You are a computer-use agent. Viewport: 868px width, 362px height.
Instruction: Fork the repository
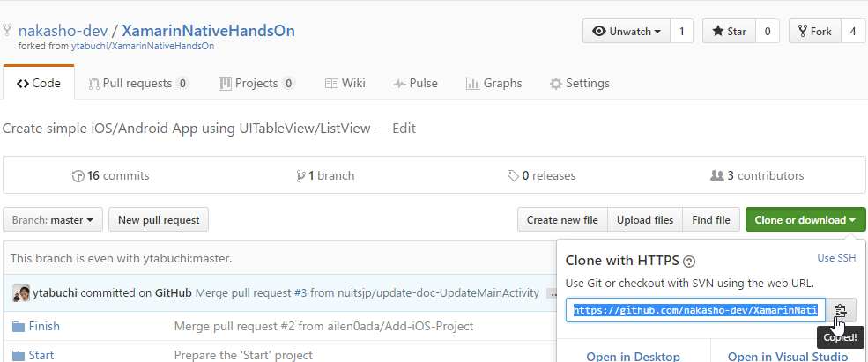pyautogui.click(x=815, y=32)
